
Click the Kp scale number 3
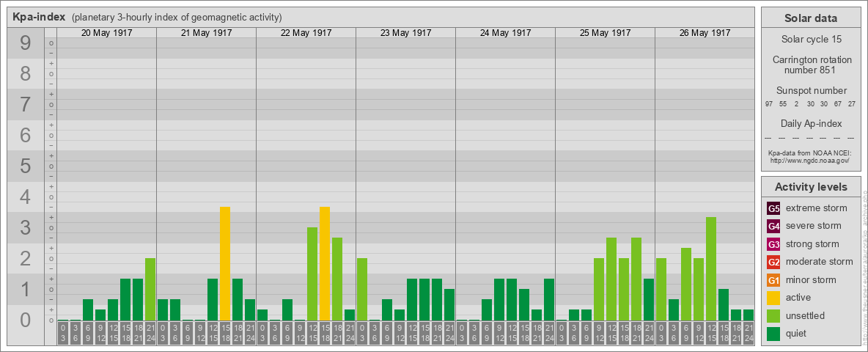point(26,227)
